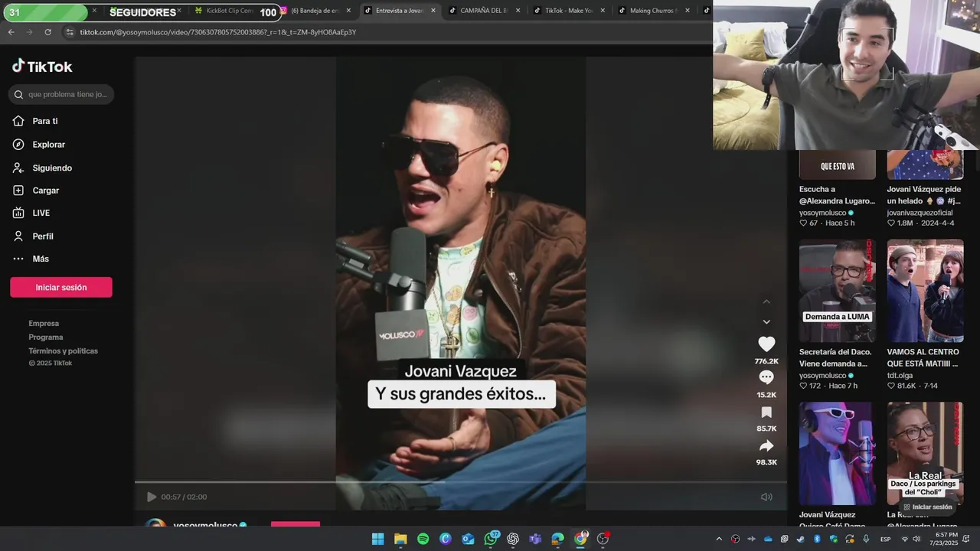Image resolution: width=980 pixels, height=551 pixels.
Task: Click the Iniciar sesión button
Action: pos(61,287)
